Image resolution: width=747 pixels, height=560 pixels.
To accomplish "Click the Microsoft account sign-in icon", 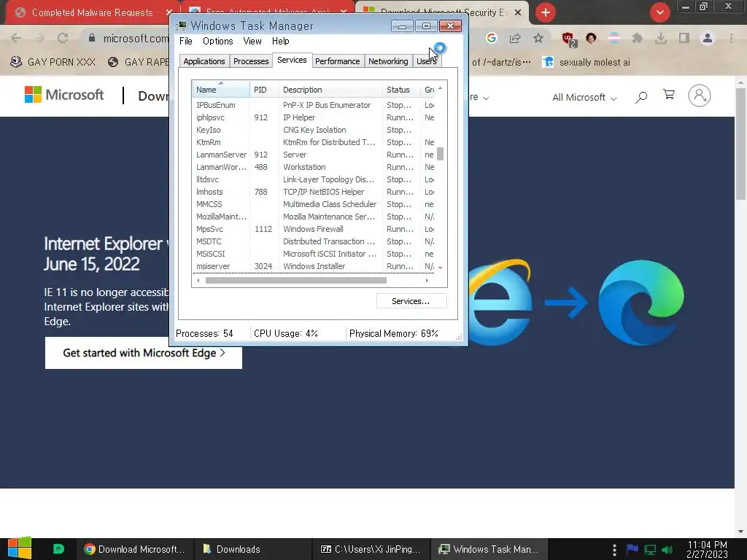I will [700, 96].
